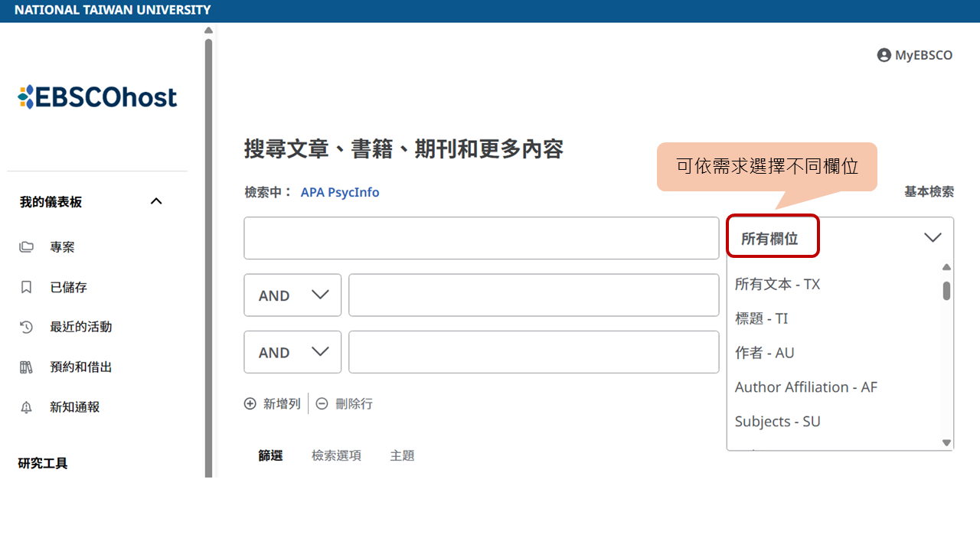Click the 刪除行 minus icon

tap(322, 403)
